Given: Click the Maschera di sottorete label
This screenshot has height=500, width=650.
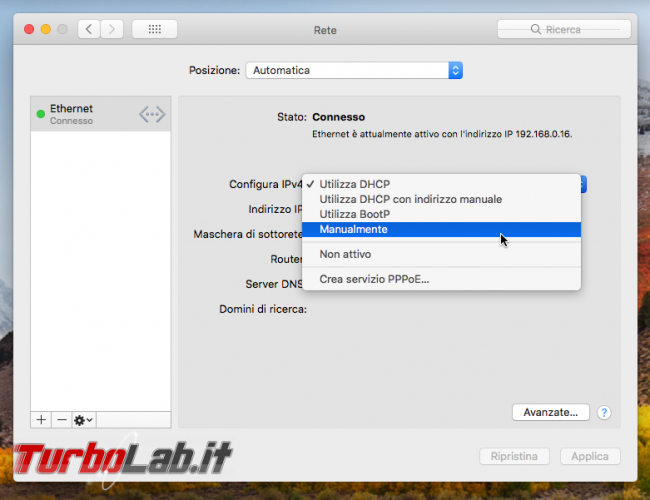Looking at the screenshot, I should coord(248,234).
